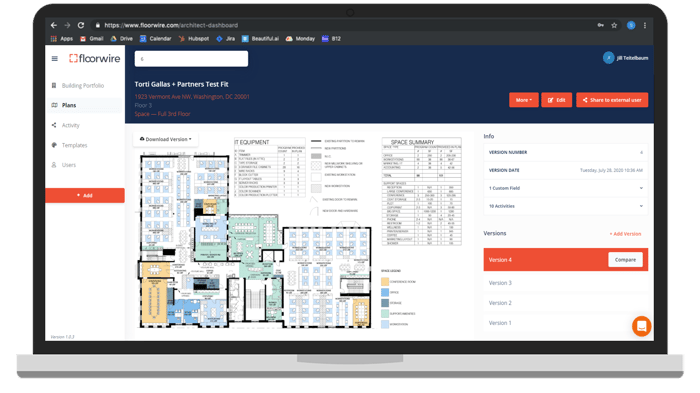
Task: Select Version 3 in versions list
Action: pos(566,283)
